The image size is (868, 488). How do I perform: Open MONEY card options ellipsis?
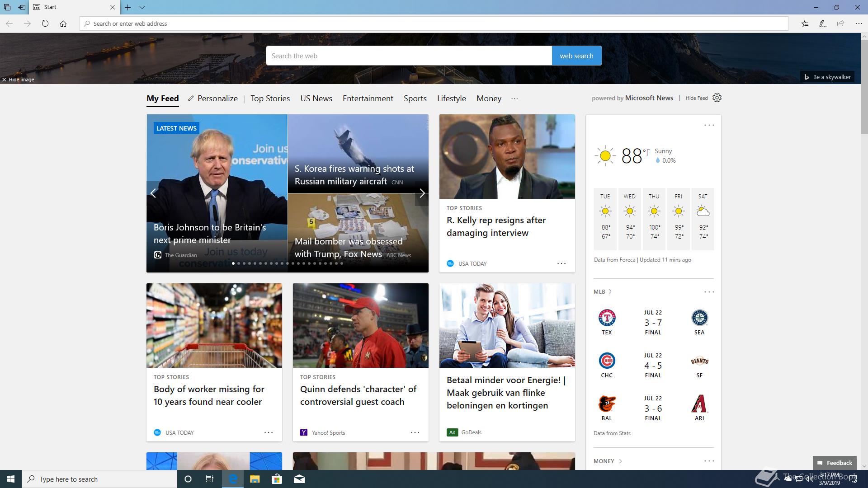[x=709, y=461]
